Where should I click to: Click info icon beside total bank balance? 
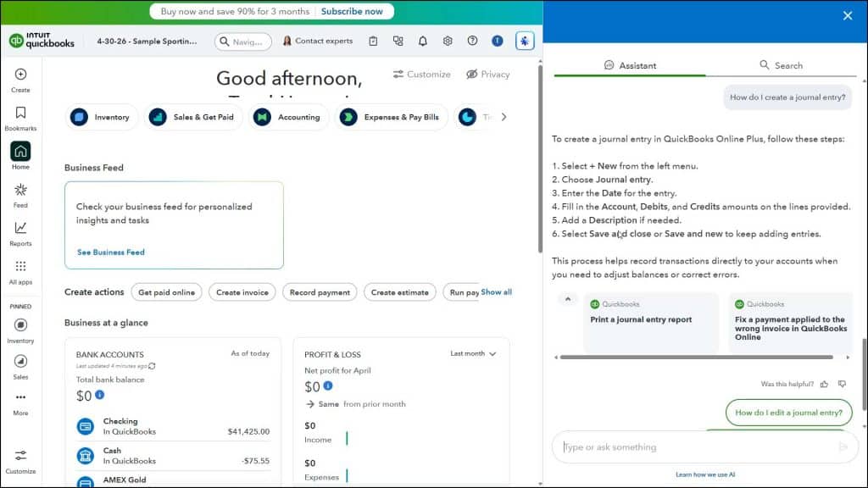click(100, 395)
